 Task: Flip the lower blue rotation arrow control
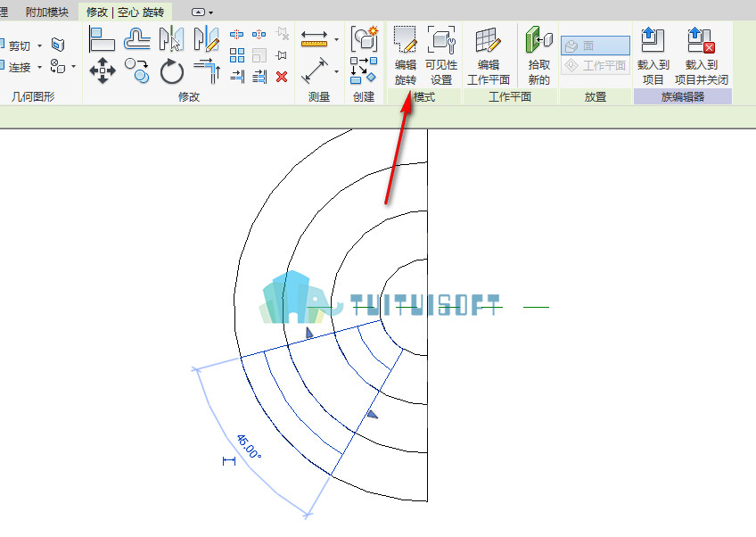[x=373, y=414]
